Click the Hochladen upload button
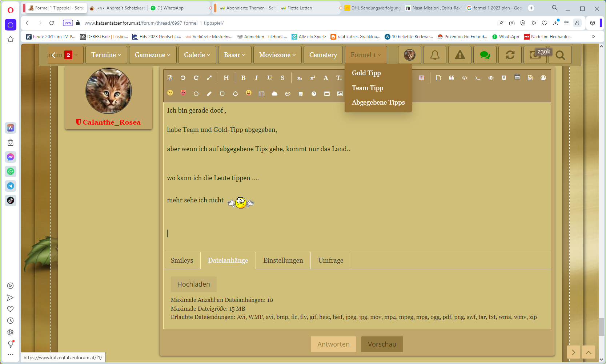The image size is (606, 364). coord(193,284)
